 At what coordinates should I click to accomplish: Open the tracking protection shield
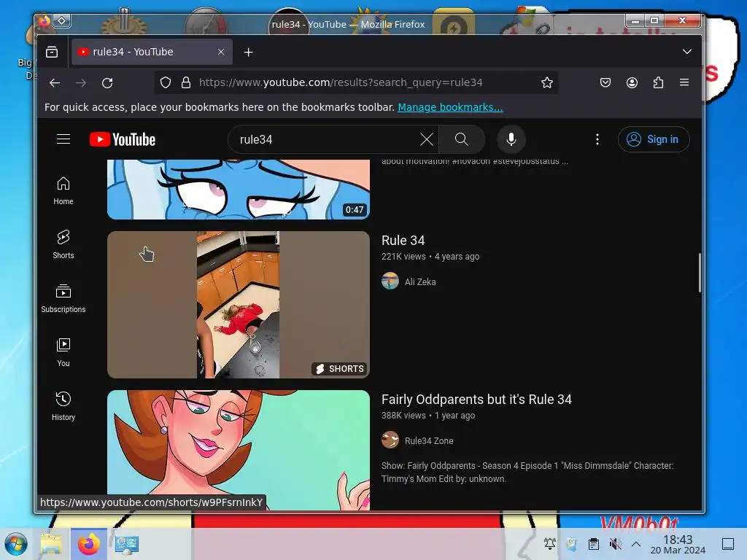(x=166, y=83)
